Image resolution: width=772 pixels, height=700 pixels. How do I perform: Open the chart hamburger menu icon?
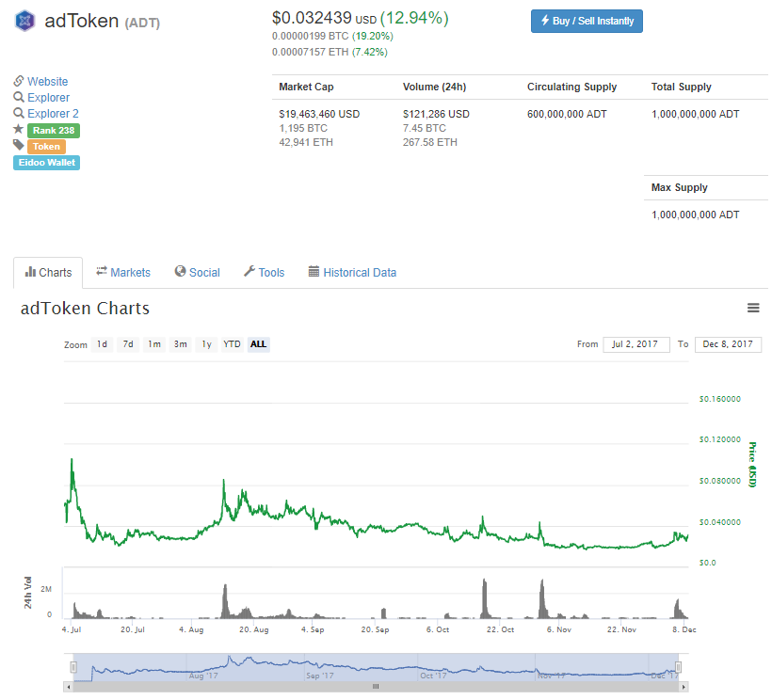pyautogui.click(x=753, y=308)
